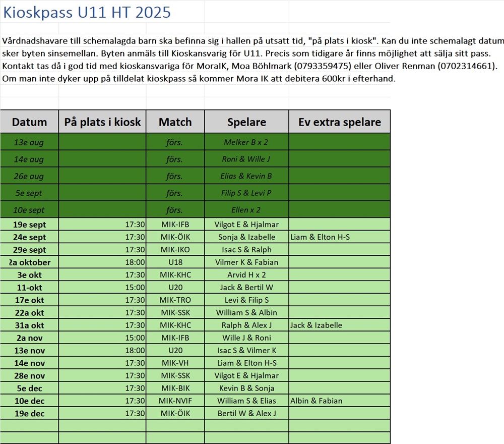The image size is (504, 444).
Task: Click the 15:00 time in 11-okt row
Action: click(102, 288)
